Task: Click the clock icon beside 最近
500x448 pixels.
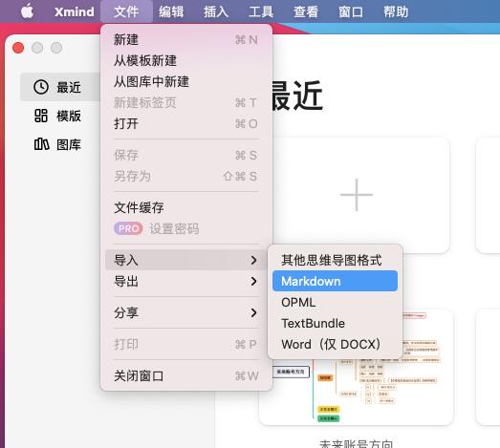Action: click(x=41, y=87)
